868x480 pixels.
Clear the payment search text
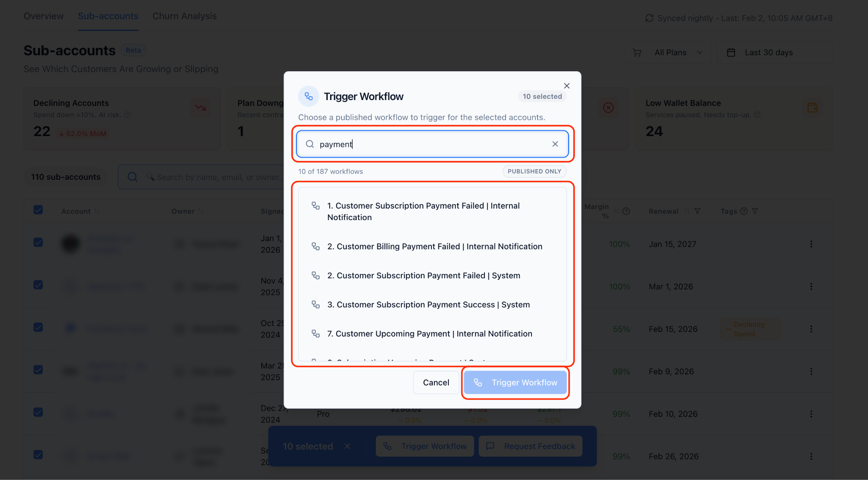click(555, 144)
